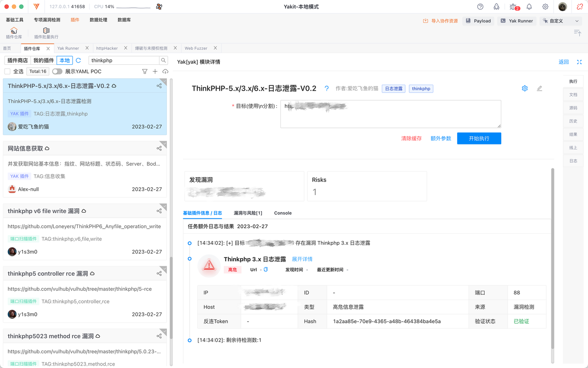Check the 全选 checkbox
This screenshot has width=588, height=368.
tap(7, 71)
